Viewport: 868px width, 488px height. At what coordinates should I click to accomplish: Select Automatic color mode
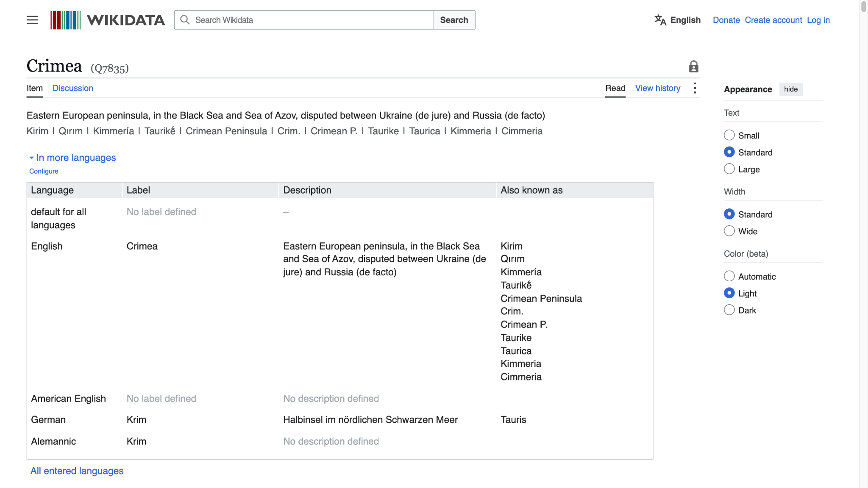(x=729, y=276)
